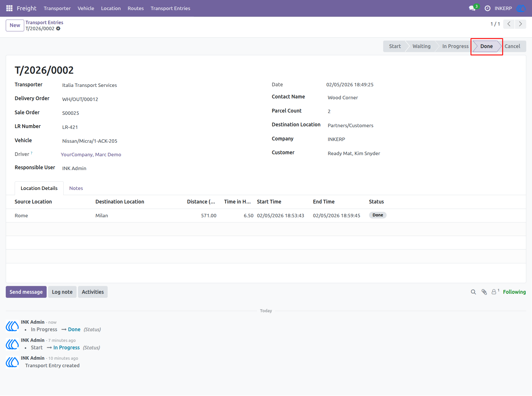Screen dimensions: 532x396
Task: Click the New button
Action: point(15,25)
